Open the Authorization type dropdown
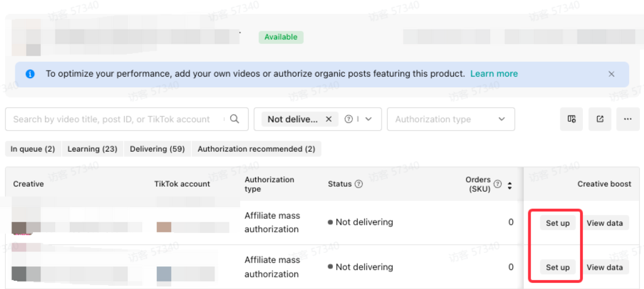The width and height of the screenshot is (644, 289). coord(450,119)
